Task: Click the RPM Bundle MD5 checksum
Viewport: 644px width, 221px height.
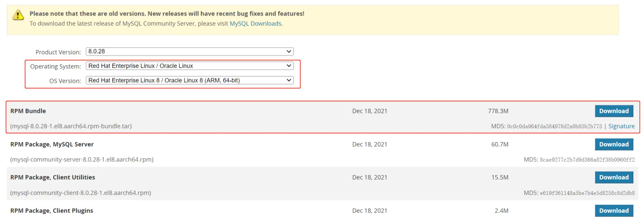Action: pos(554,127)
